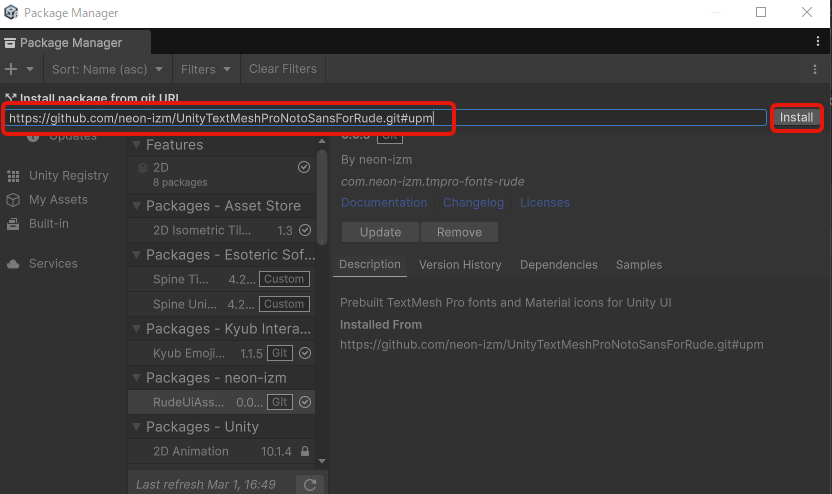
Task: Close the Package Manager window
Action: (x=807, y=12)
